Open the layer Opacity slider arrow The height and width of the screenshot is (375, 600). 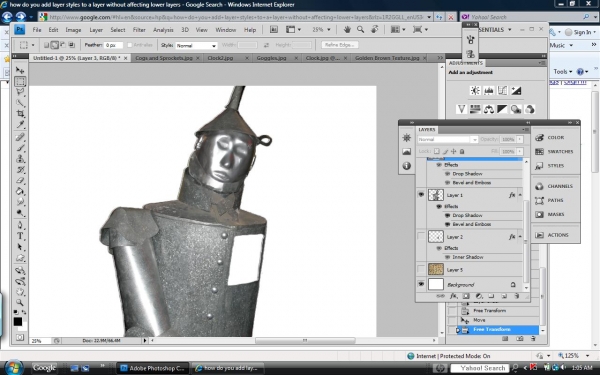coord(520,139)
